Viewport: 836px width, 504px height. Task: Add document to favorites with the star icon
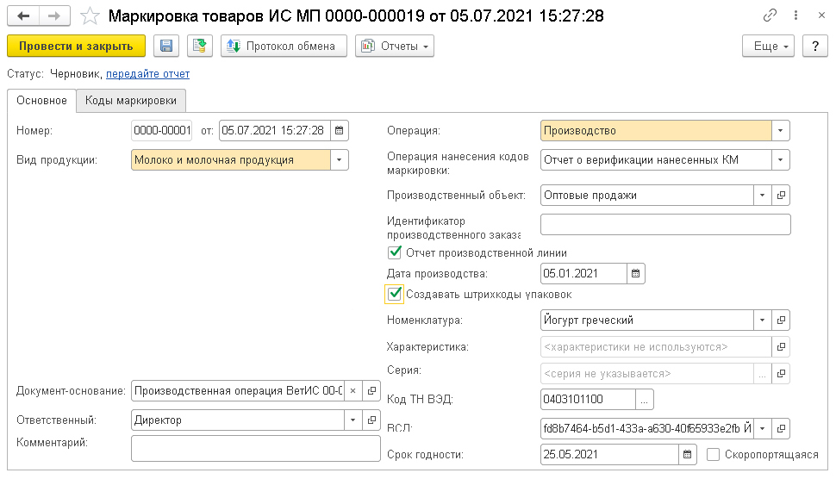point(90,16)
